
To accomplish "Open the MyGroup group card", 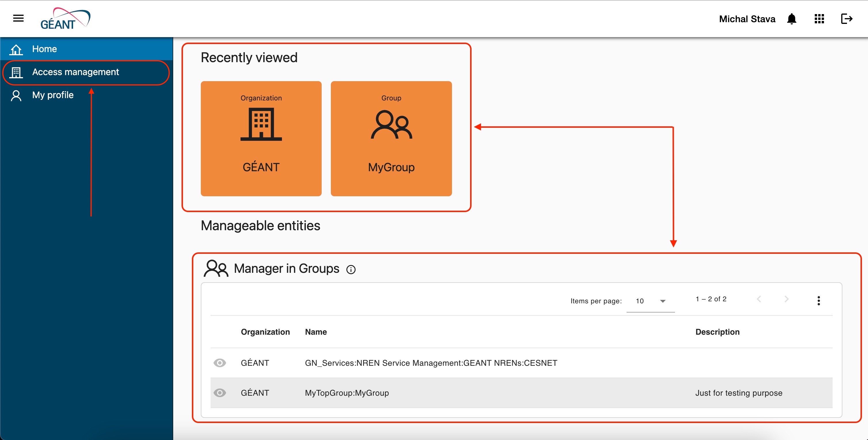I will pos(391,138).
